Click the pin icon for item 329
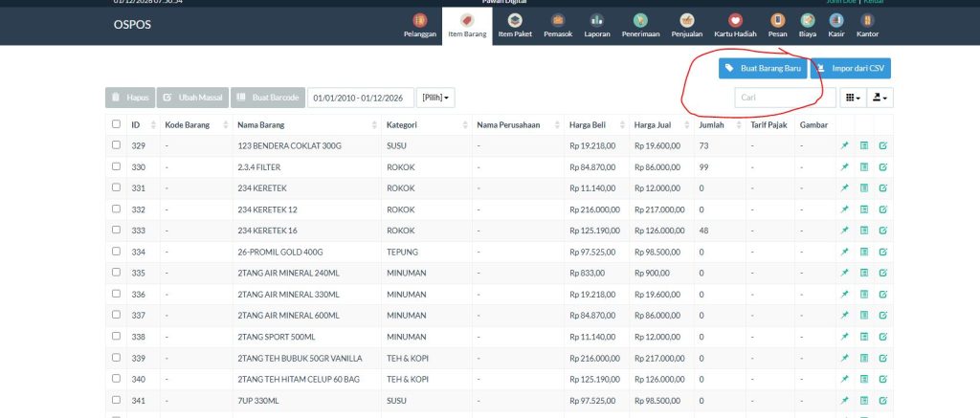The width and height of the screenshot is (980, 418). point(845,145)
